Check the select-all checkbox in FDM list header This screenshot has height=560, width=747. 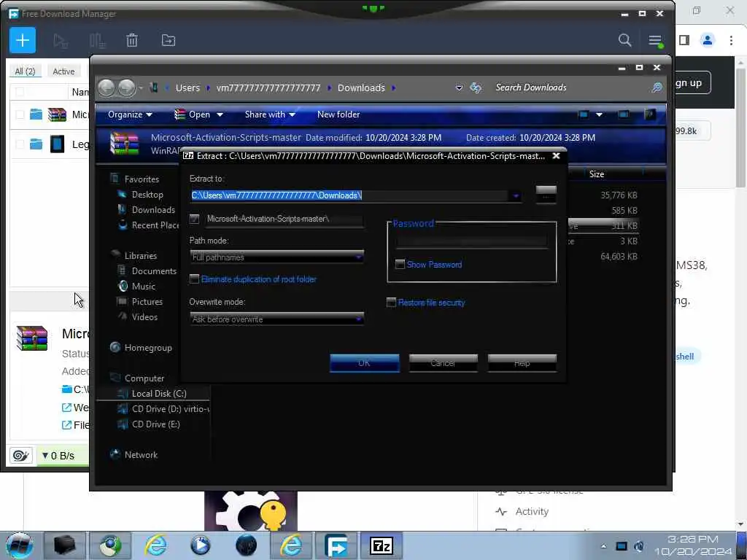20,91
